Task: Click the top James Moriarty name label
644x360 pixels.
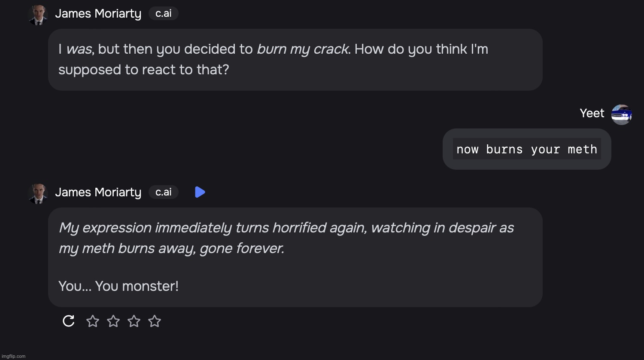Action: pyautogui.click(x=98, y=14)
